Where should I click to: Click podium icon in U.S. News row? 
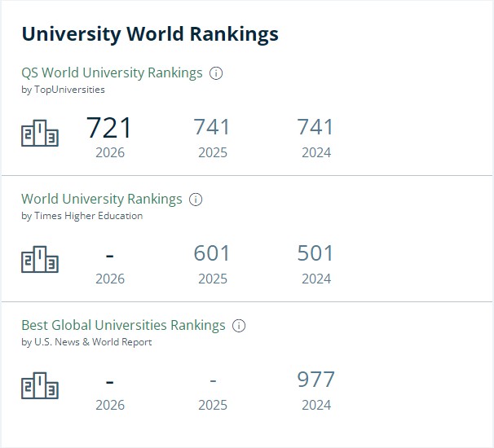click(x=40, y=385)
